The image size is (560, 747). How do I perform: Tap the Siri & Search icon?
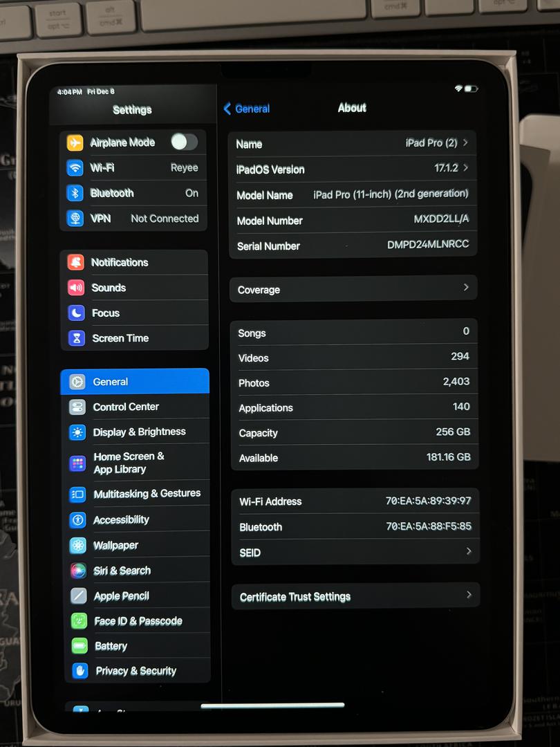pos(79,571)
